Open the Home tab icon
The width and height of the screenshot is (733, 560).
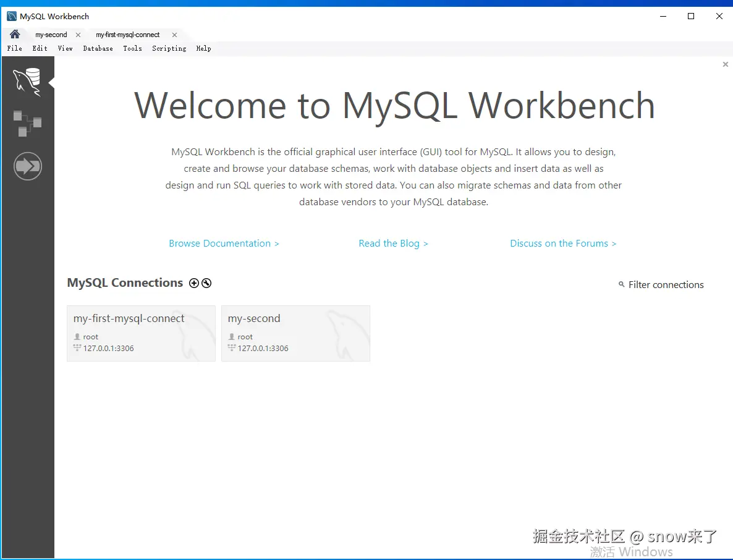pyautogui.click(x=15, y=34)
